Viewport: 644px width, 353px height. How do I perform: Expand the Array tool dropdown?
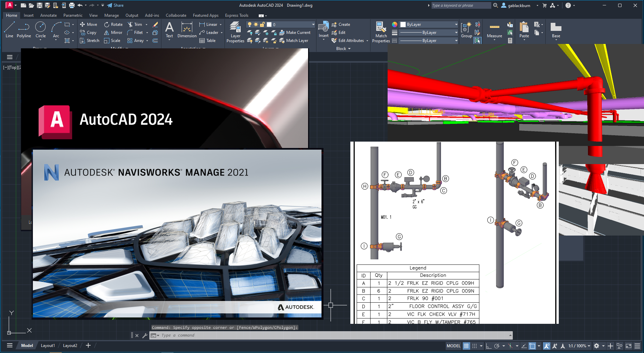pos(147,41)
